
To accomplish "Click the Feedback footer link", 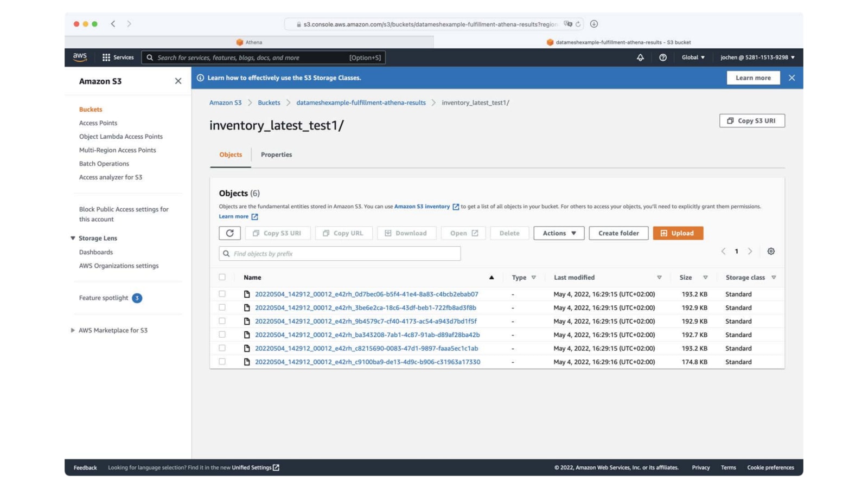I will click(85, 467).
